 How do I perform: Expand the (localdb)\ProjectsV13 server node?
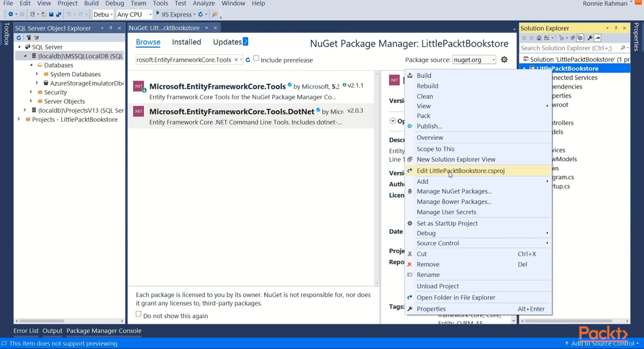pos(25,110)
